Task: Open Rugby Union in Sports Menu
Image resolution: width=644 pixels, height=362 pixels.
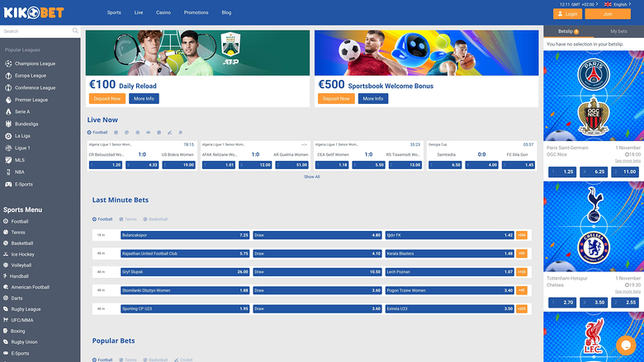Action: pyautogui.click(x=24, y=342)
